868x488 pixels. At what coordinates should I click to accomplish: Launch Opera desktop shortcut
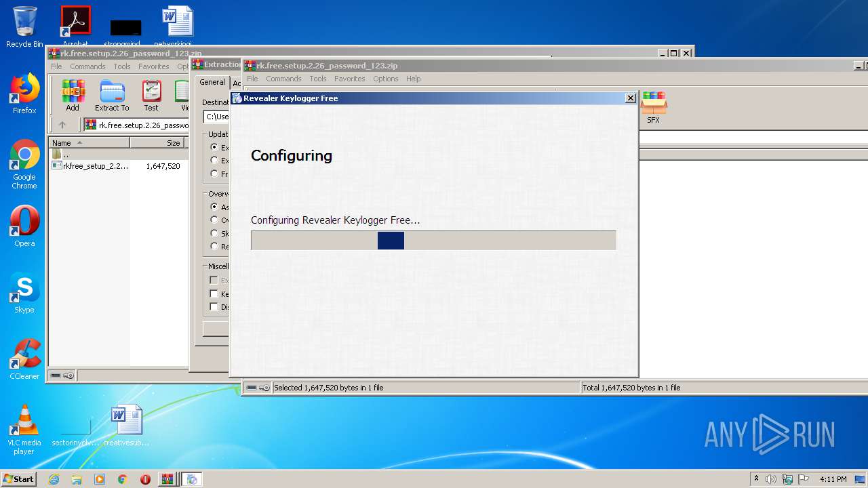click(x=24, y=226)
